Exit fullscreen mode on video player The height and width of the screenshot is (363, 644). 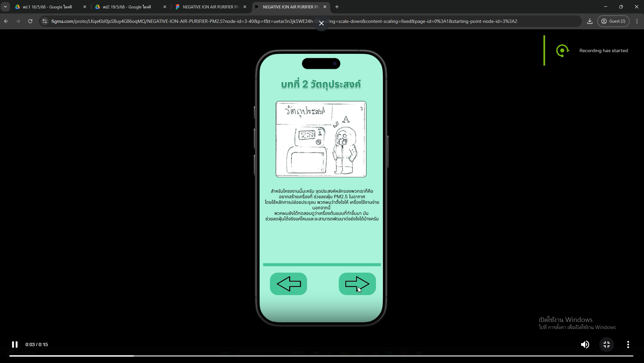click(x=606, y=344)
